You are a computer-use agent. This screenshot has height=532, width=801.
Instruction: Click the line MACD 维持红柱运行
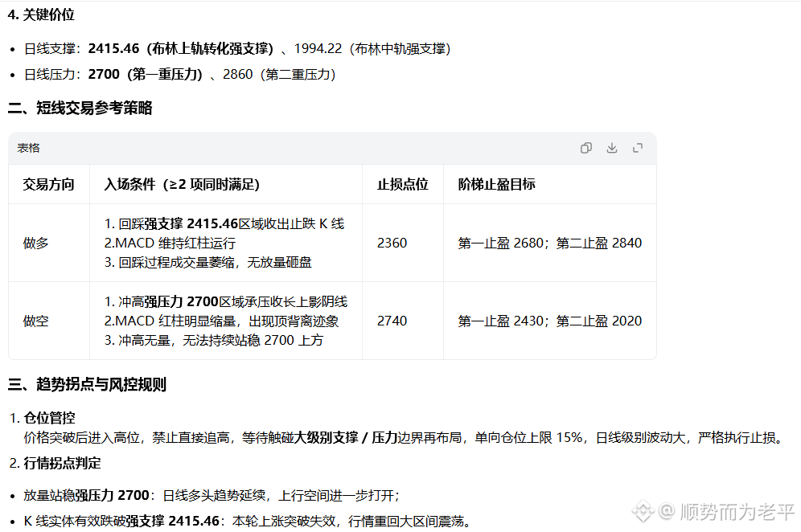click(170, 243)
